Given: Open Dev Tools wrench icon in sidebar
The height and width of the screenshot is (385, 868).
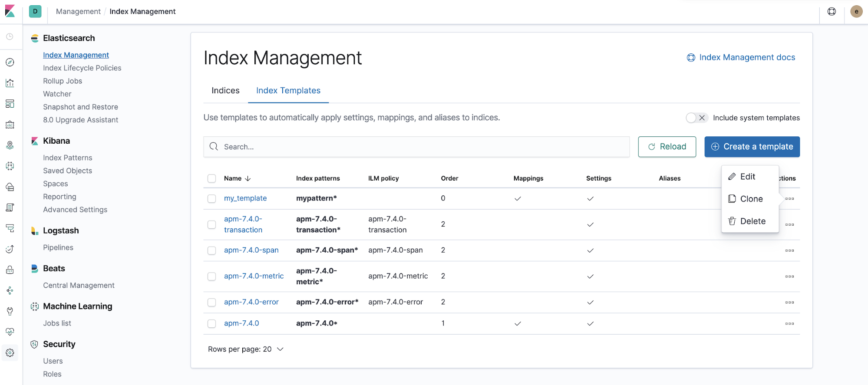Looking at the screenshot, I should [10, 311].
